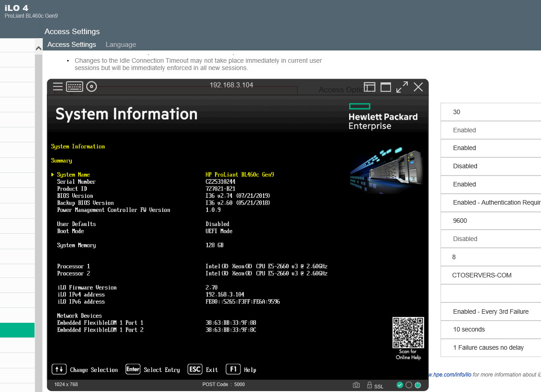Capture a screenshot with camera icon
Screen dimensions: 541x392
356,385
